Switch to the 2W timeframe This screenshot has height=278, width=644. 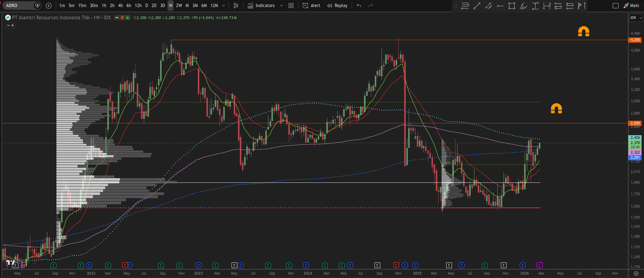179,6
